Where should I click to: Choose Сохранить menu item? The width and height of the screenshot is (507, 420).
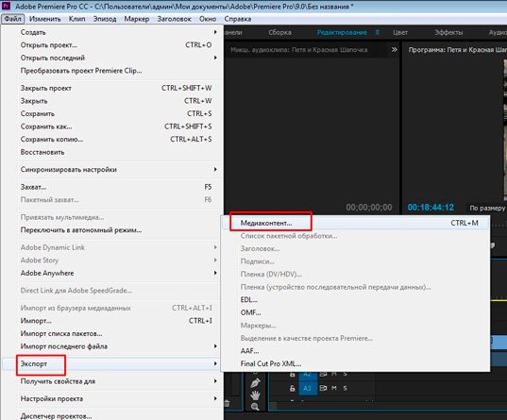(112, 113)
